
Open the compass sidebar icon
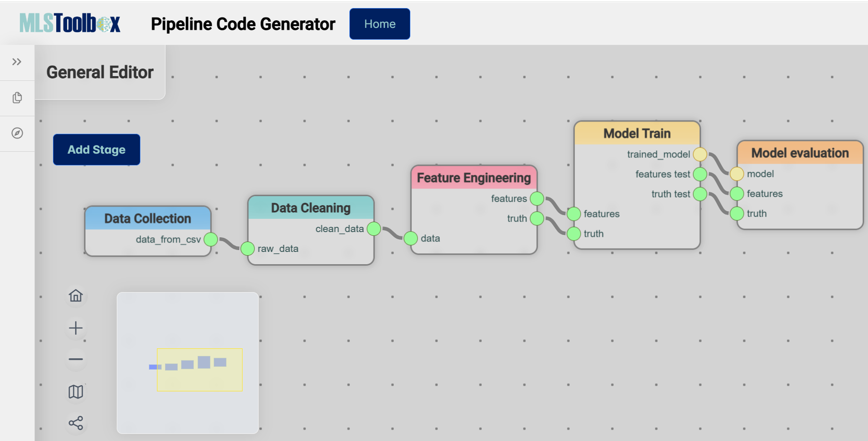pyautogui.click(x=17, y=133)
